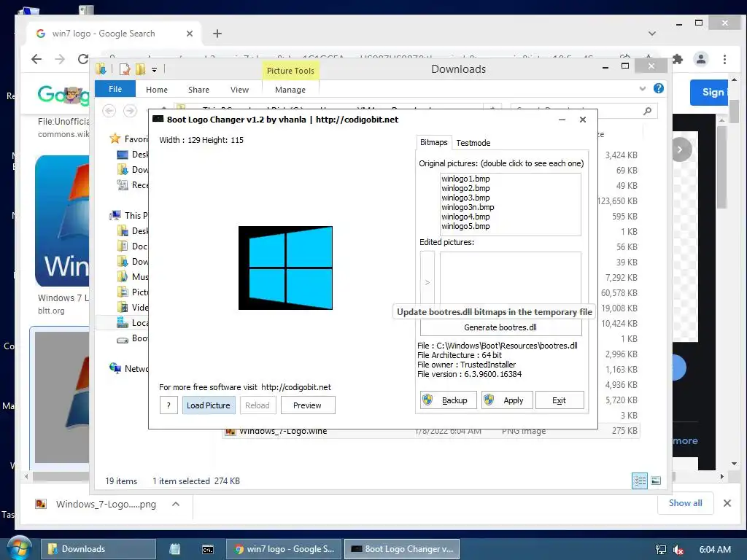Open a new Chrome tab with plus
Viewport: 747px width, 560px height.
[x=217, y=34]
